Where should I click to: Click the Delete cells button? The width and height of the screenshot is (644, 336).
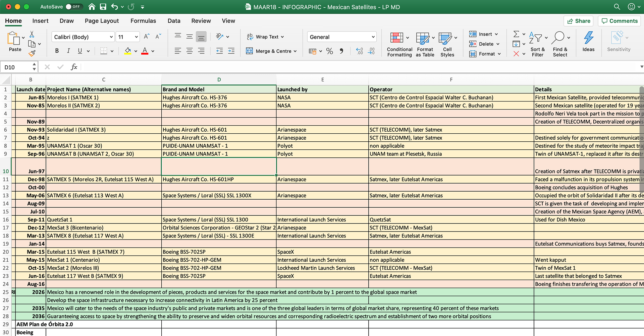(x=484, y=44)
